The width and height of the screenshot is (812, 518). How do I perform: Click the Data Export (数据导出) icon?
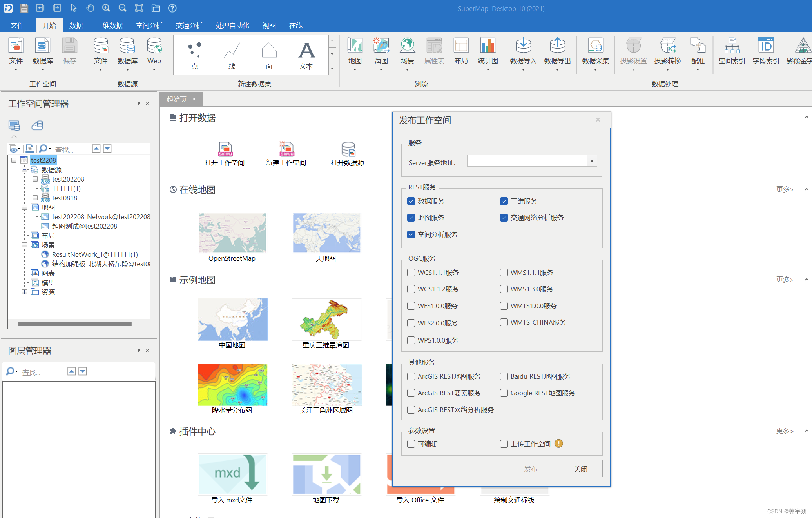557,51
